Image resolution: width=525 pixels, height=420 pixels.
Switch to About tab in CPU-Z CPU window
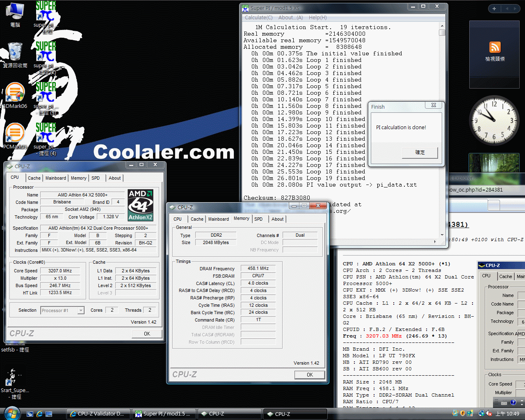tap(114, 178)
